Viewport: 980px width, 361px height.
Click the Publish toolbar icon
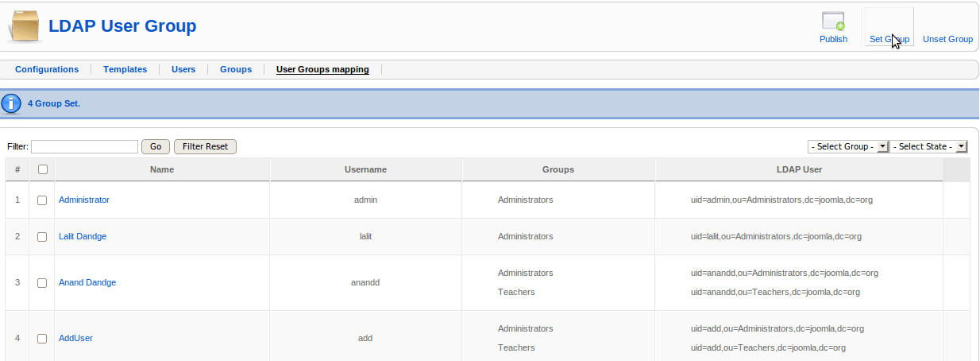click(x=833, y=21)
